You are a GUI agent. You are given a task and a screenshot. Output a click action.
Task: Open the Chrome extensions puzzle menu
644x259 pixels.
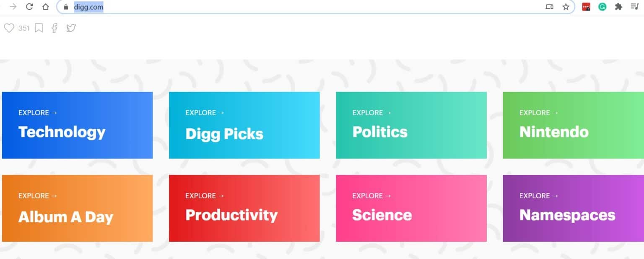618,7
